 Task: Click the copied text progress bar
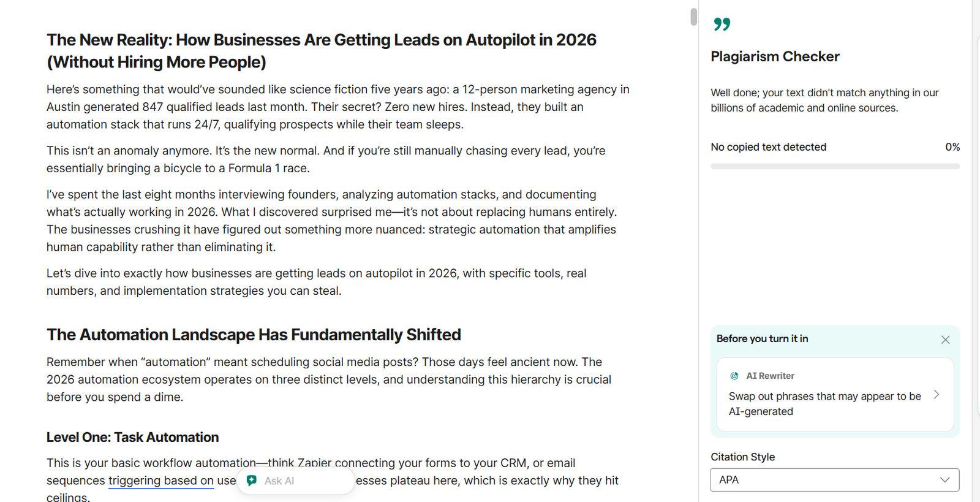click(x=835, y=166)
